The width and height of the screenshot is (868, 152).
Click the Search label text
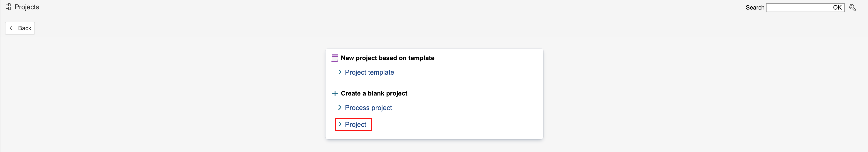755,8
